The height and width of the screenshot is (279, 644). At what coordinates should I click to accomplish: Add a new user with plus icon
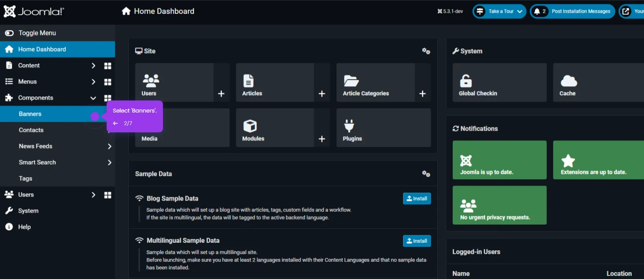tap(221, 94)
